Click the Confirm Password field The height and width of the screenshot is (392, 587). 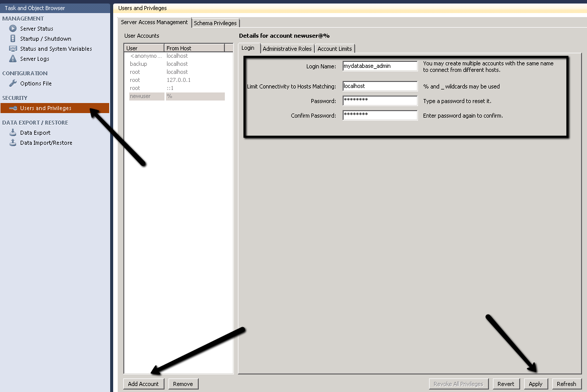click(380, 116)
